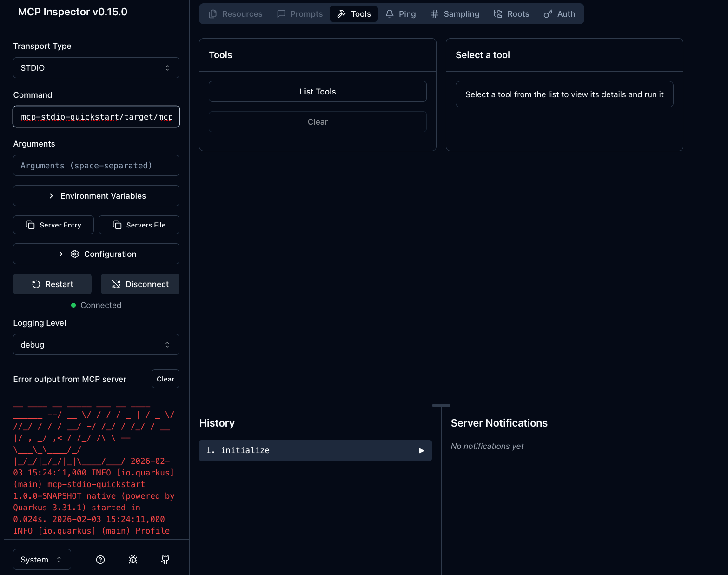728x575 pixels.
Task: Click the List Tools button
Action: 318,91
